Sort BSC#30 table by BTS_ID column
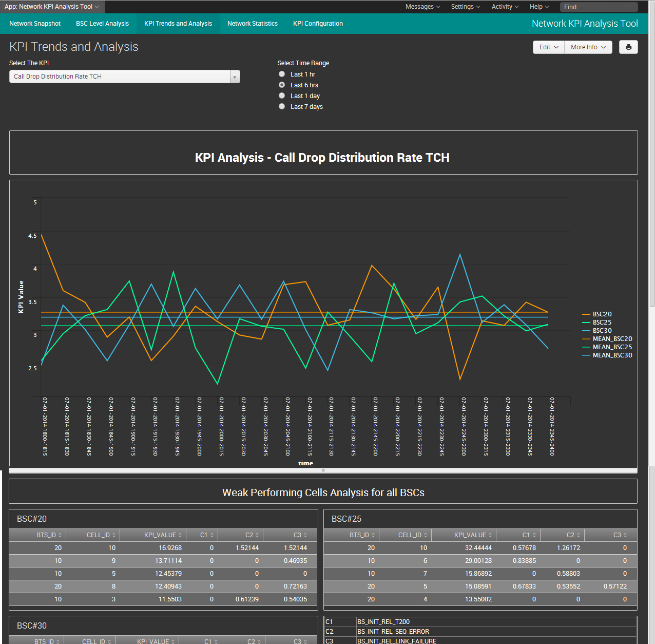 [37, 641]
